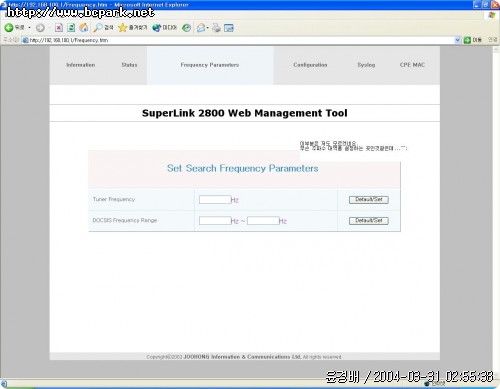Click the Mail envelope icon

pyautogui.click(x=201, y=28)
